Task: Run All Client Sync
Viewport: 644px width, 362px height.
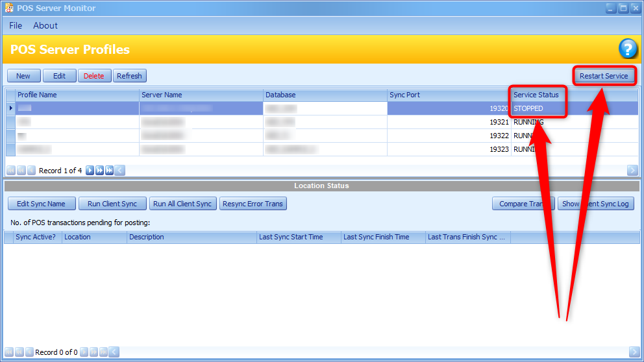Action: coord(182,204)
